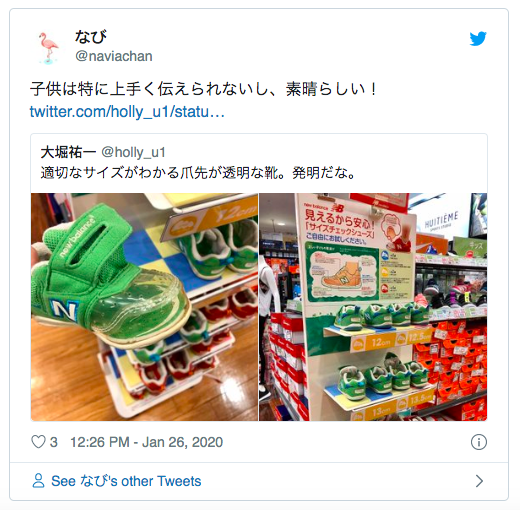
Task: Click the なび display name
Action: [x=90, y=37]
